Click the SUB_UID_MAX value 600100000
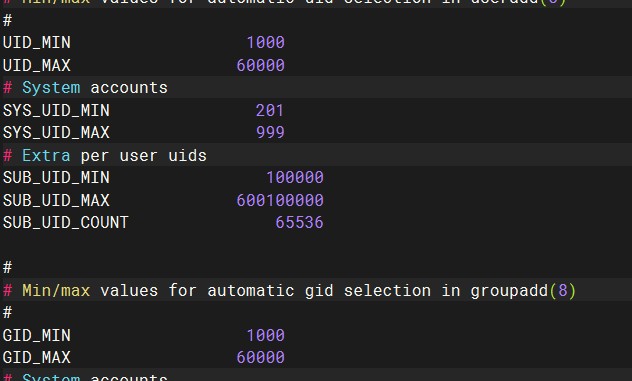 [x=280, y=200]
